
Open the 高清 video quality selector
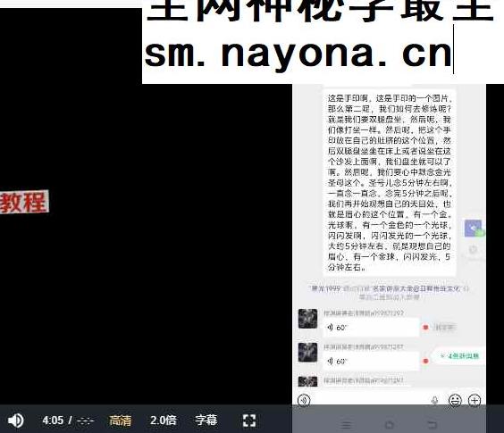click(x=120, y=421)
